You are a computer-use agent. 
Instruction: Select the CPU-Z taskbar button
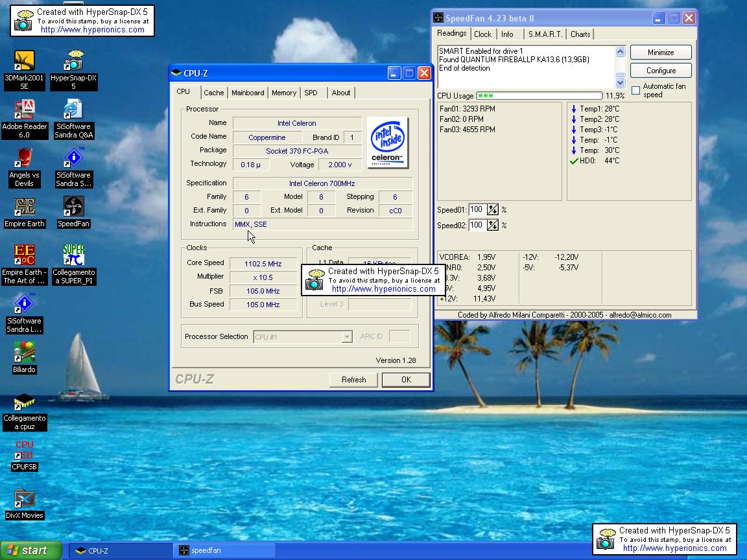pyautogui.click(x=120, y=550)
